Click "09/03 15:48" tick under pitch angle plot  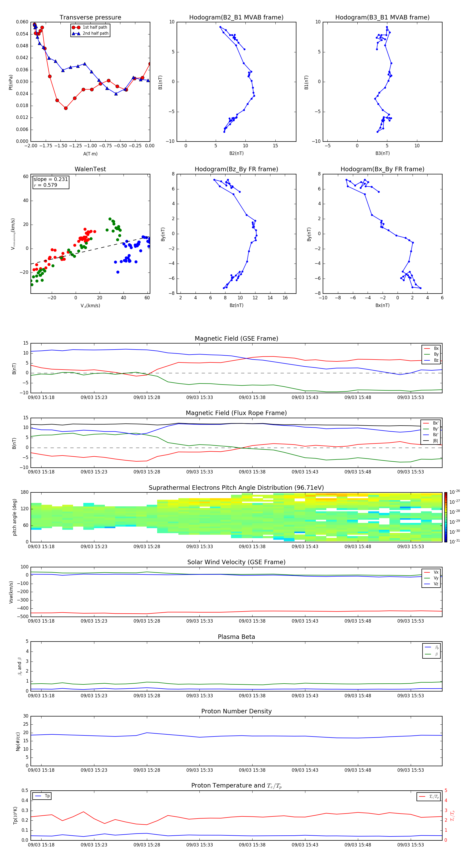coord(358,547)
